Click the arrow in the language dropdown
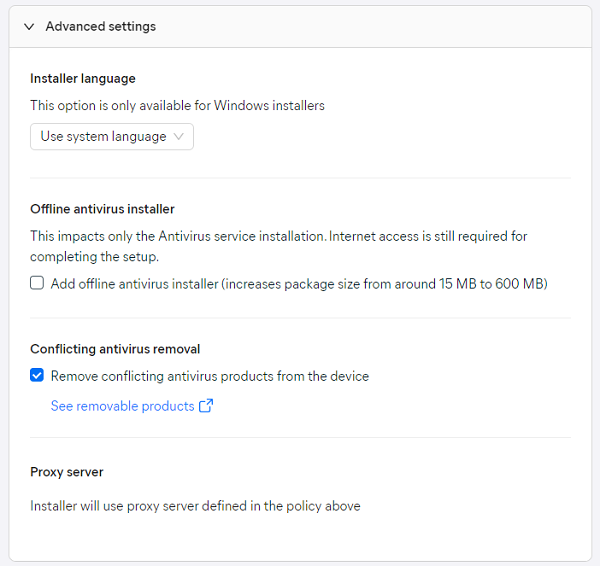The width and height of the screenshot is (600, 566). pos(178,137)
